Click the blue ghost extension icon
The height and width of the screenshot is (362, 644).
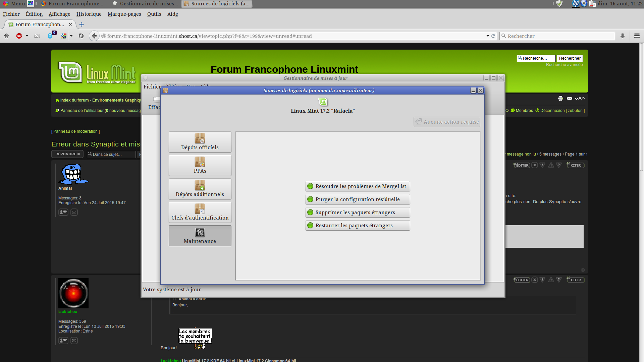pyautogui.click(x=50, y=36)
